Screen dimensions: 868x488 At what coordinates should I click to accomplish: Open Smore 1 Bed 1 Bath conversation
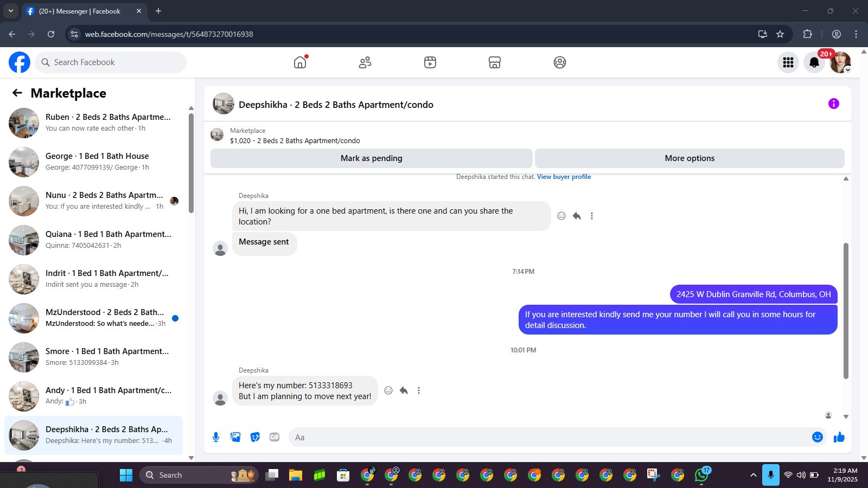click(93, 357)
